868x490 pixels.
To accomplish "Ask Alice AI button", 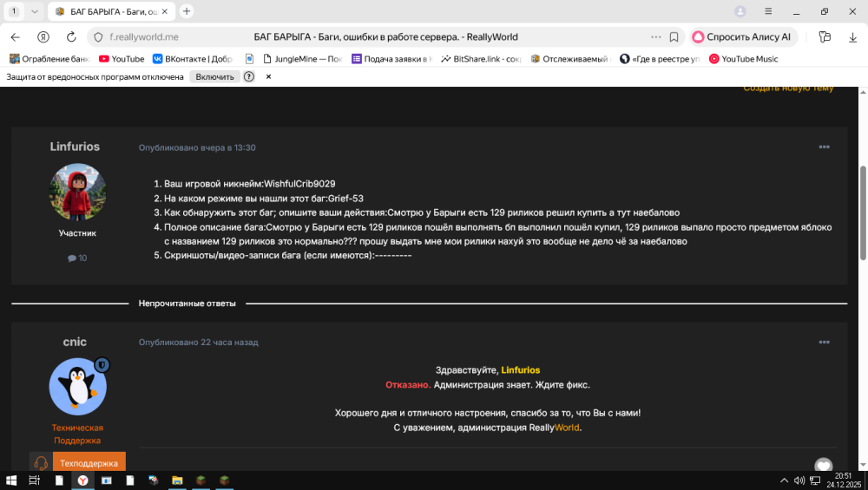I will click(x=743, y=37).
